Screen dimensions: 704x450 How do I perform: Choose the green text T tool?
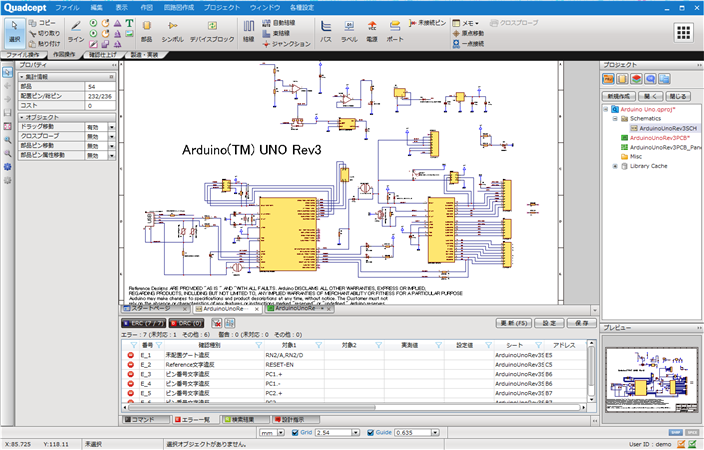pos(129,23)
